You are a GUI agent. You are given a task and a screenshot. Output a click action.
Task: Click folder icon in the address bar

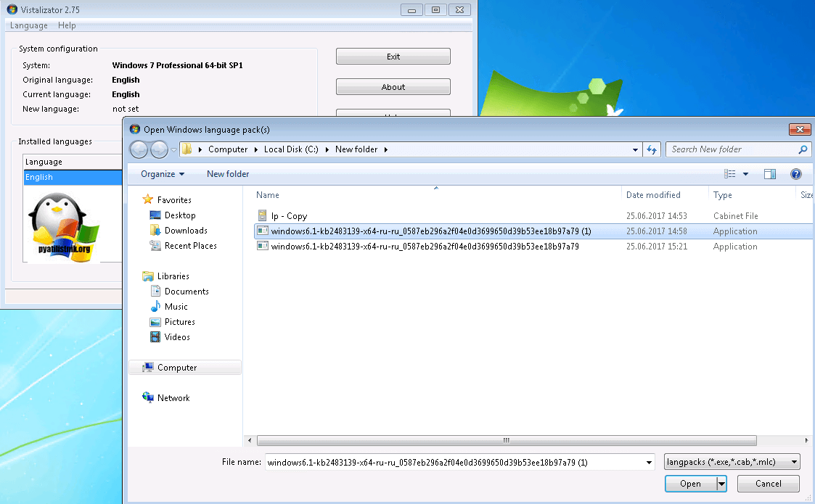187,149
